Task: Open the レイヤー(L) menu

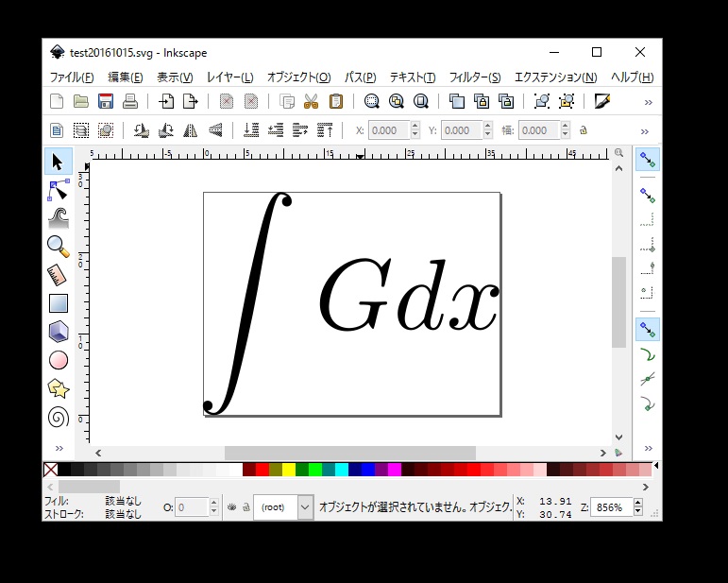Action: click(229, 77)
